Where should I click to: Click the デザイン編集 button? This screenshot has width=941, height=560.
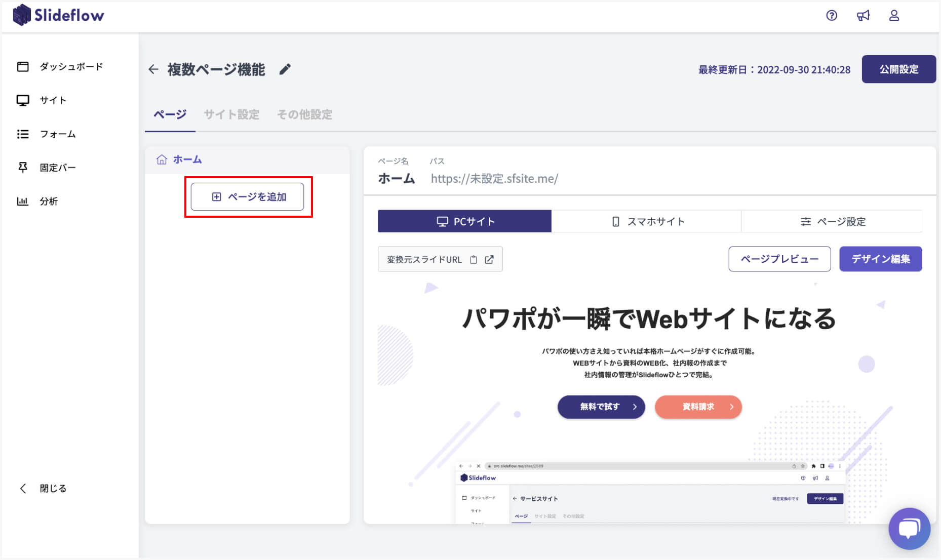click(x=880, y=259)
